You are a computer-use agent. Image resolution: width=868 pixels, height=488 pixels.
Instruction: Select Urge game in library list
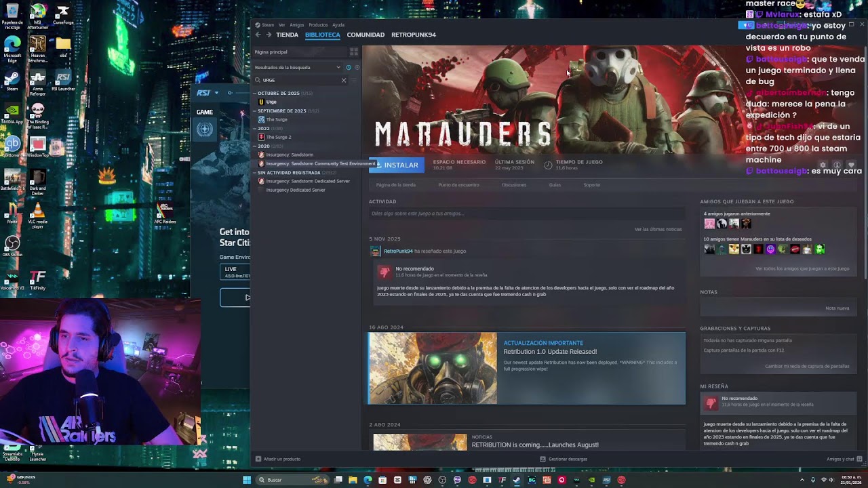pos(271,102)
